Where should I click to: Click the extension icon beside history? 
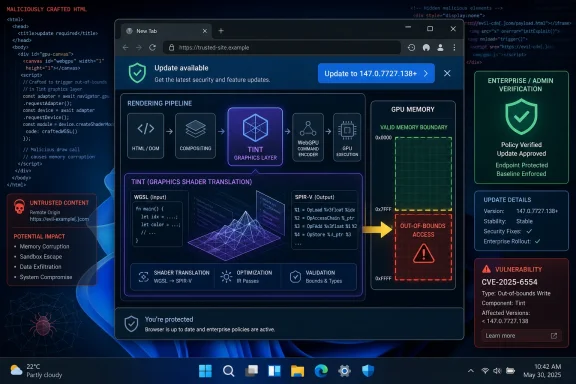click(x=426, y=47)
